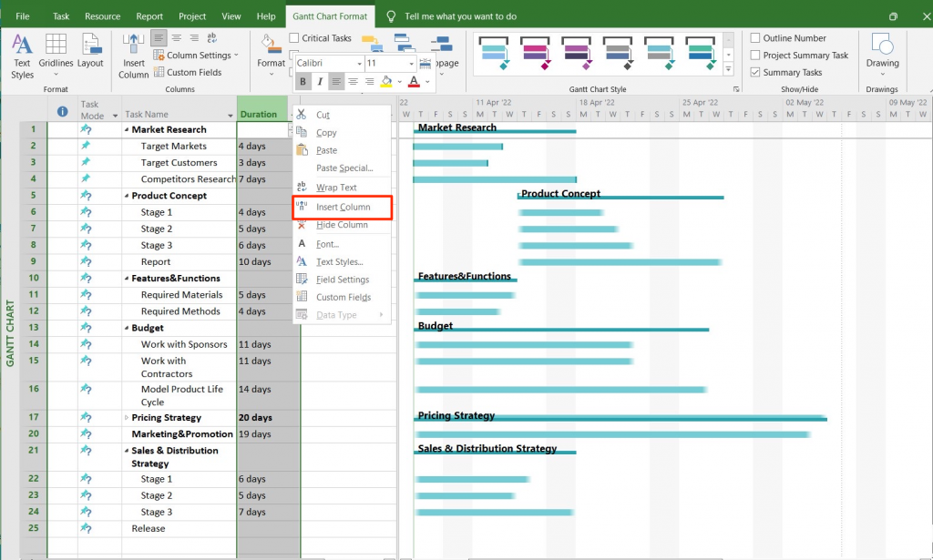Click the Insert Column ribbon icon
The width and height of the screenshot is (933, 560).
point(133,52)
